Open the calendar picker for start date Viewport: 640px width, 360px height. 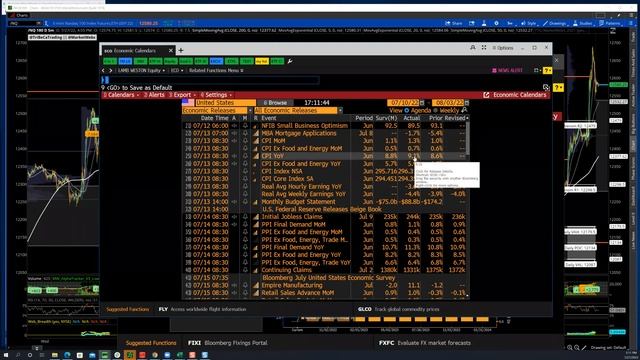pyautogui.click(x=422, y=103)
